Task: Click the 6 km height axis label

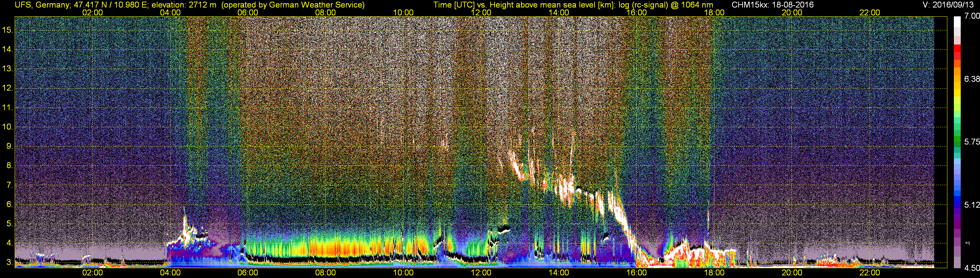Action: 9,204
